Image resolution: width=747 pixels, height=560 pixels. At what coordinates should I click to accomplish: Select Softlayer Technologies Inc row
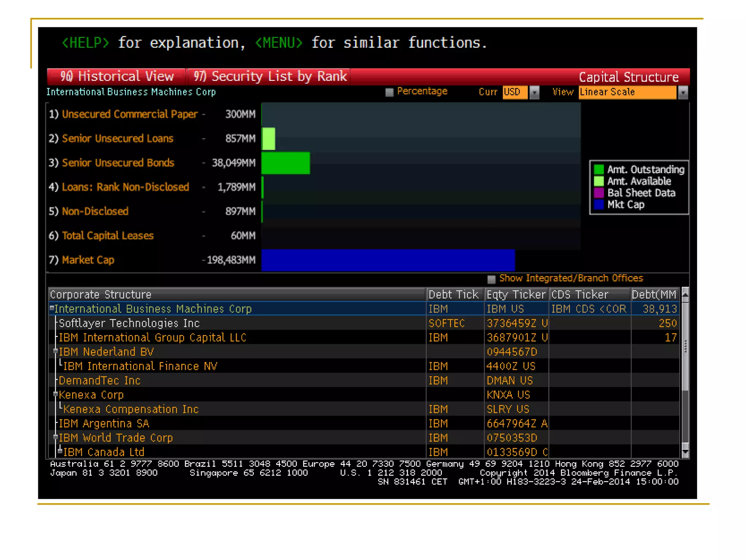[x=129, y=323]
